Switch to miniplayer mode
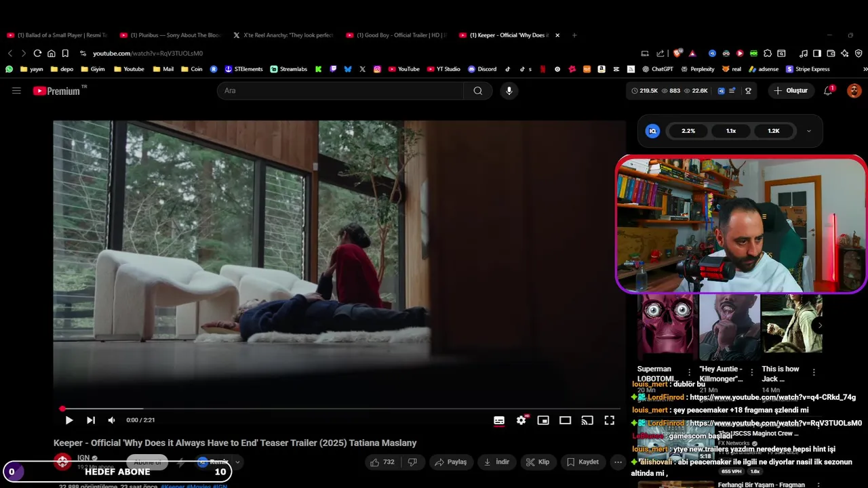 (x=543, y=420)
